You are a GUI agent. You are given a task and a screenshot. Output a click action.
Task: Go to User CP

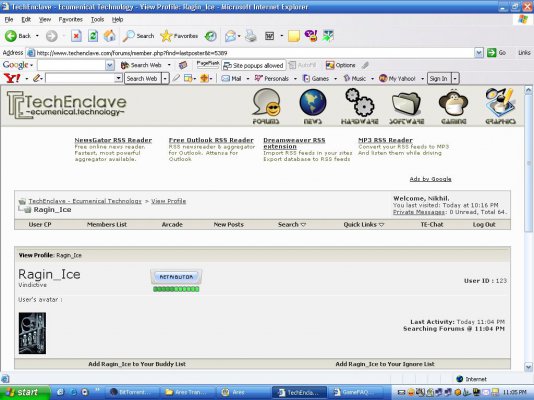pyautogui.click(x=40, y=224)
